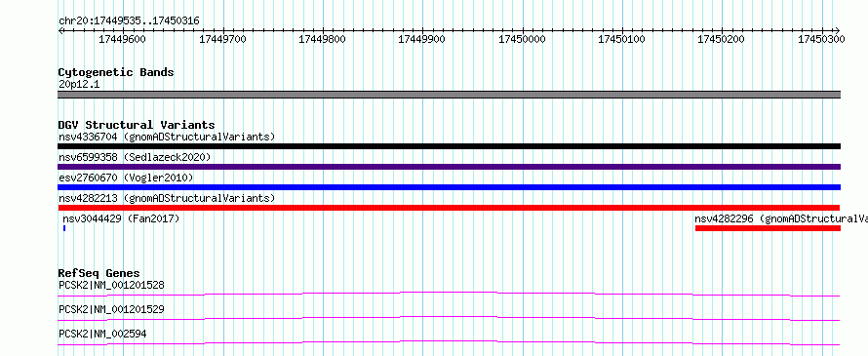Screen dimensions: 868x356
Task: Click the red nsv4282296 variant bar
Action: click(768, 228)
